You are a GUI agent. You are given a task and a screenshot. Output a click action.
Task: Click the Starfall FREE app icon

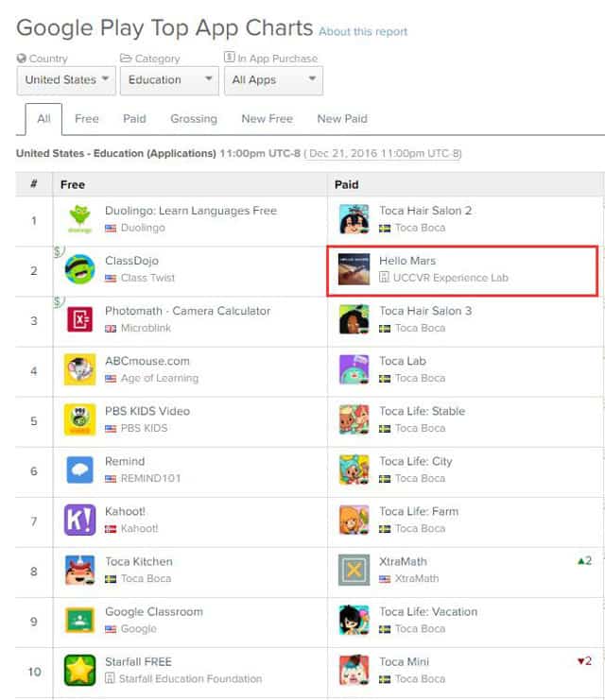pos(79,670)
